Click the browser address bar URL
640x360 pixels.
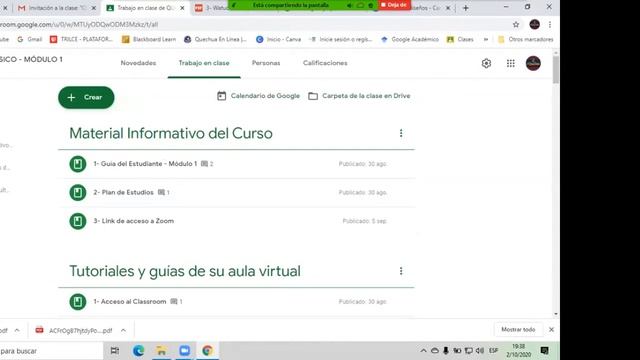pos(79,24)
